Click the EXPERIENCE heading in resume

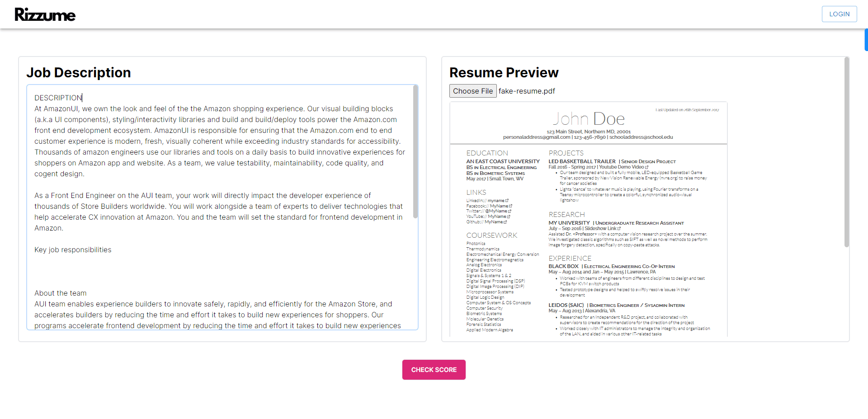tap(570, 259)
